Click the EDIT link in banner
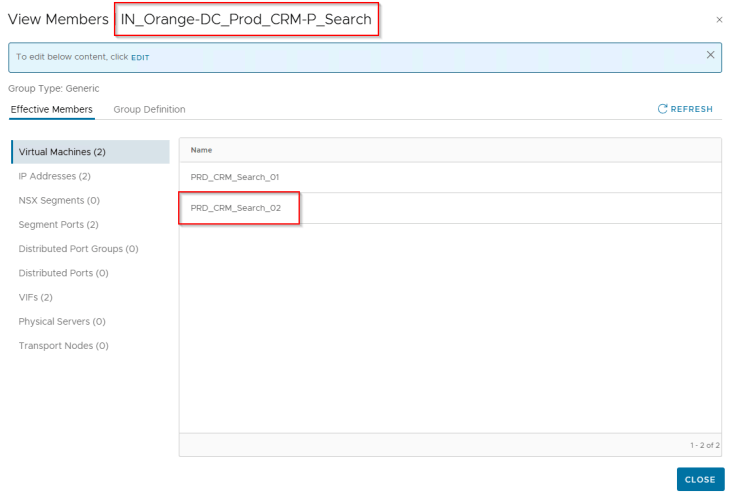This screenshot has height=493, width=730. coord(140,57)
